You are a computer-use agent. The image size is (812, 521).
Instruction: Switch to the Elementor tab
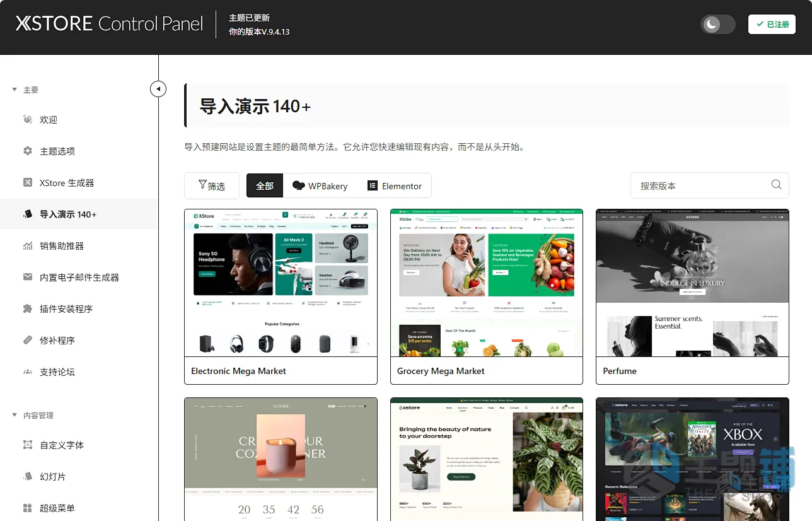[395, 185]
